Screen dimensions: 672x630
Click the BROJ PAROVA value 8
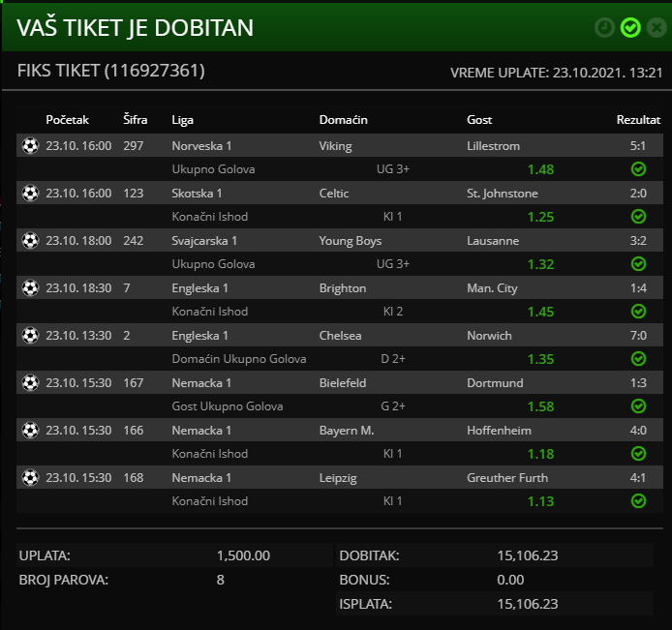[x=220, y=580]
